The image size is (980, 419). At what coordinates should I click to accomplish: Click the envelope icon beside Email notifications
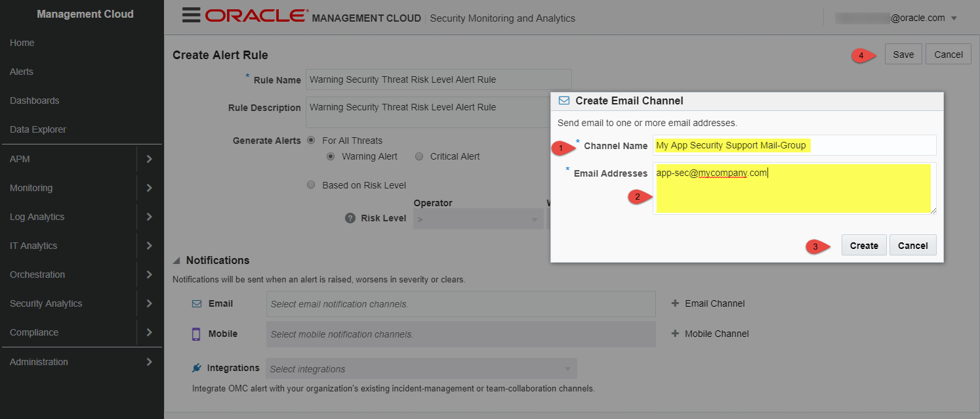[x=197, y=303]
